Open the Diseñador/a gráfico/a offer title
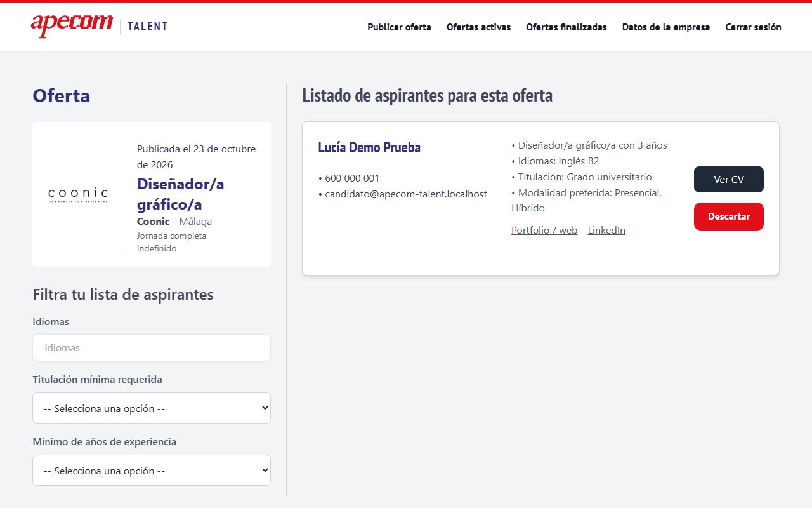The height and width of the screenshot is (508, 812). coord(181,194)
